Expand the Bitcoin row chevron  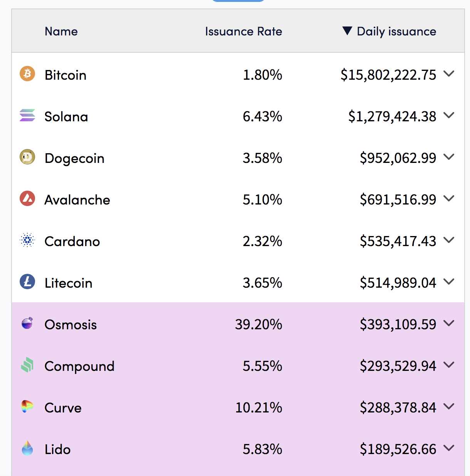click(x=449, y=73)
